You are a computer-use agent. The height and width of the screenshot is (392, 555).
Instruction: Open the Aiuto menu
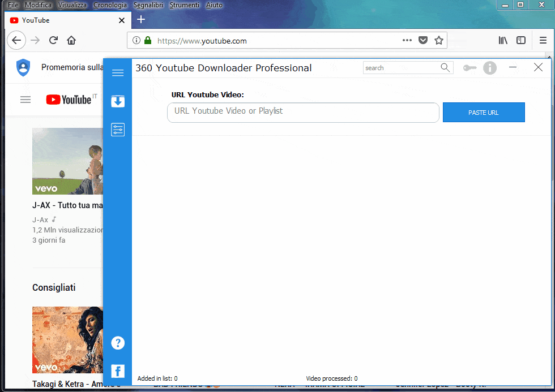click(215, 5)
